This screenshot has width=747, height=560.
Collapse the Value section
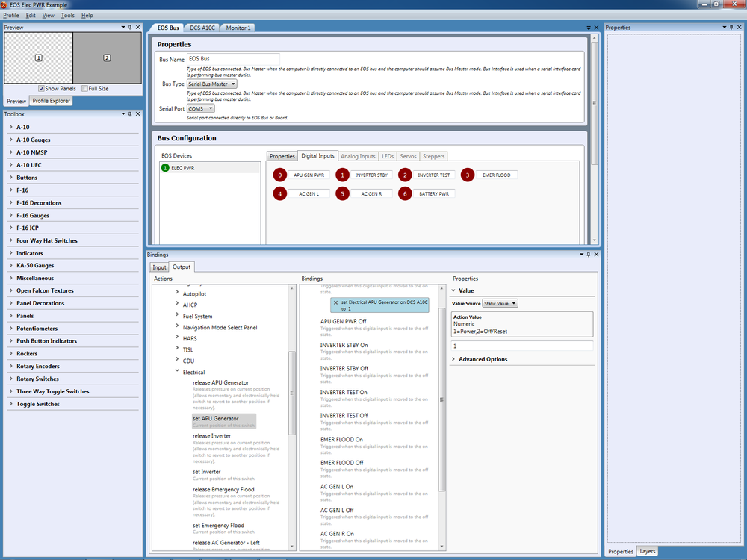pyautogui.click(x=453, y=290)
